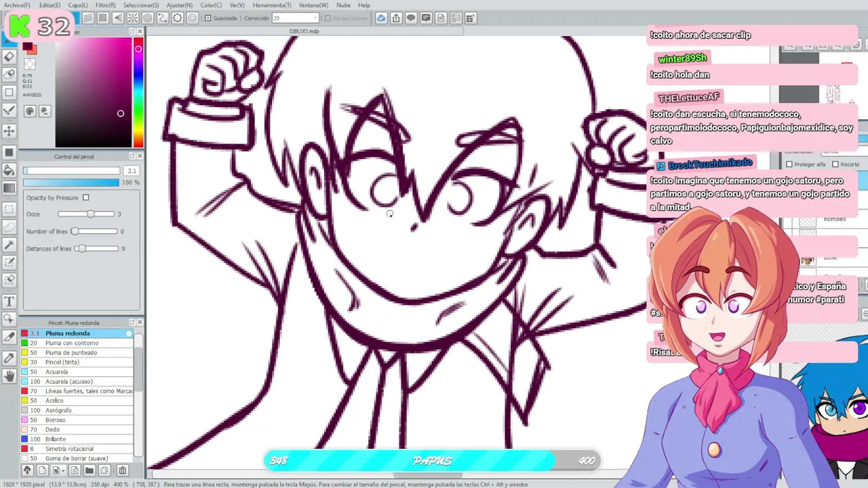Select the solid Fill rectangle tool
Viewport: 868px width, 488px height.
click(9, 152)
